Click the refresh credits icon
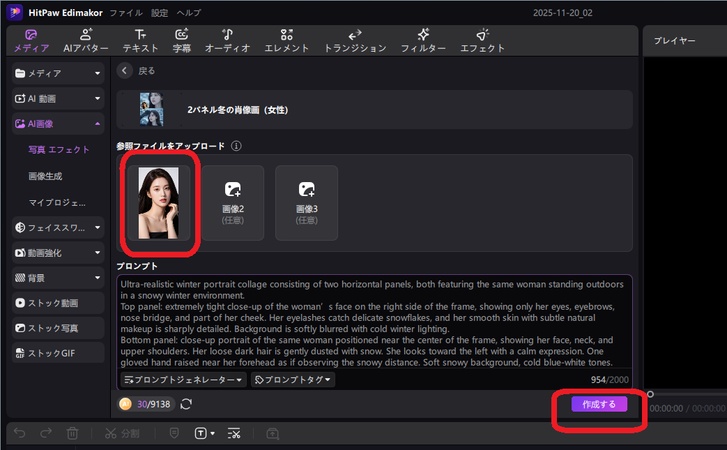Screen dimensions: 727x450 pos(186,404)
